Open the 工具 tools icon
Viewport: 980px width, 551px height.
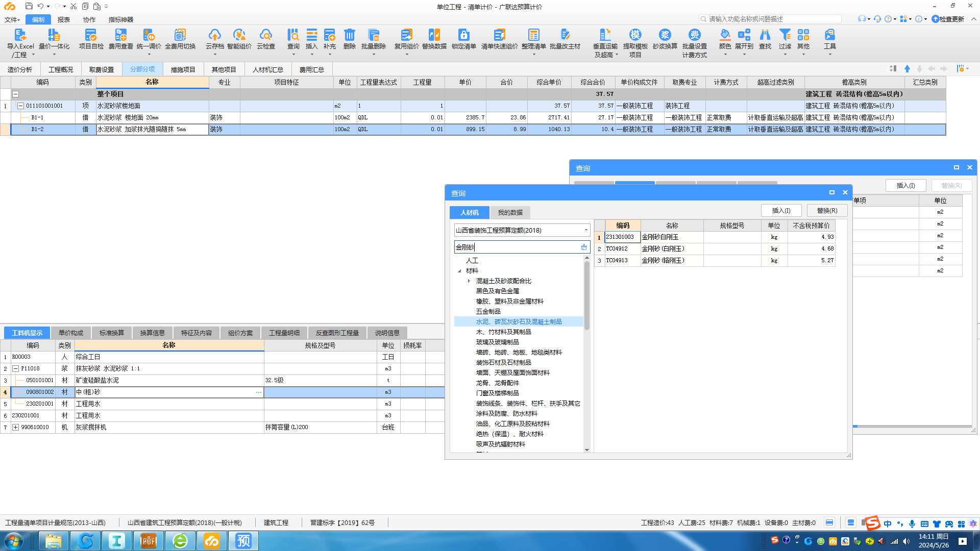tap(829, 35)
